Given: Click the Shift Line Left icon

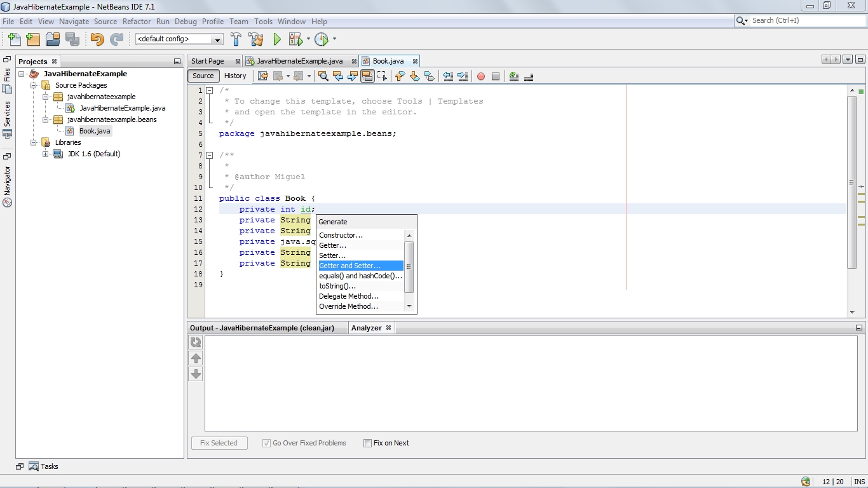Looking at the screenshot, I should tap(448, 76).
